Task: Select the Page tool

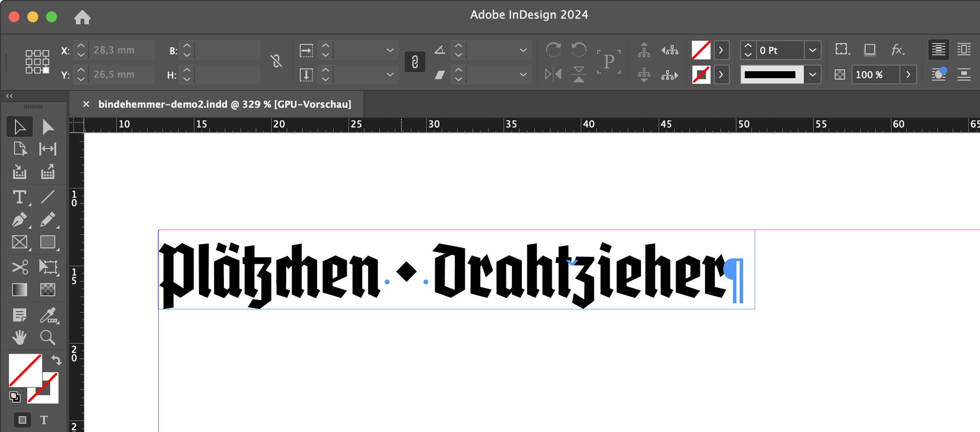Action: (20, 149)
